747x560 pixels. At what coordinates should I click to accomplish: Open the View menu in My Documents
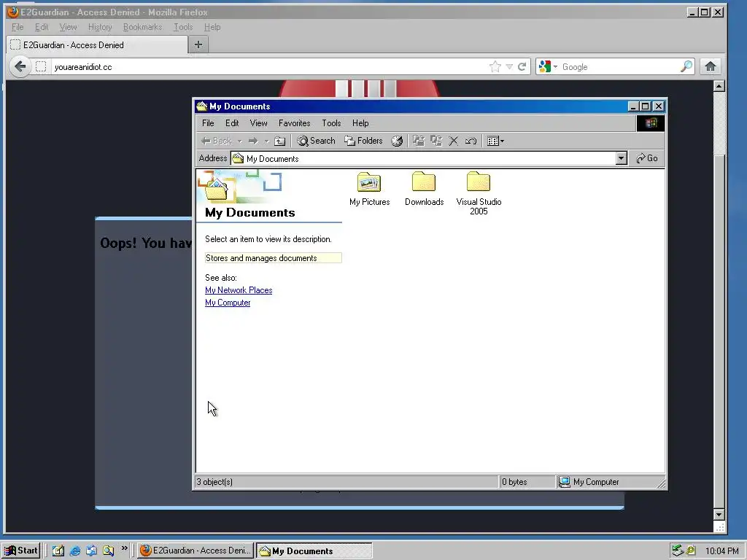pos(259,123)
